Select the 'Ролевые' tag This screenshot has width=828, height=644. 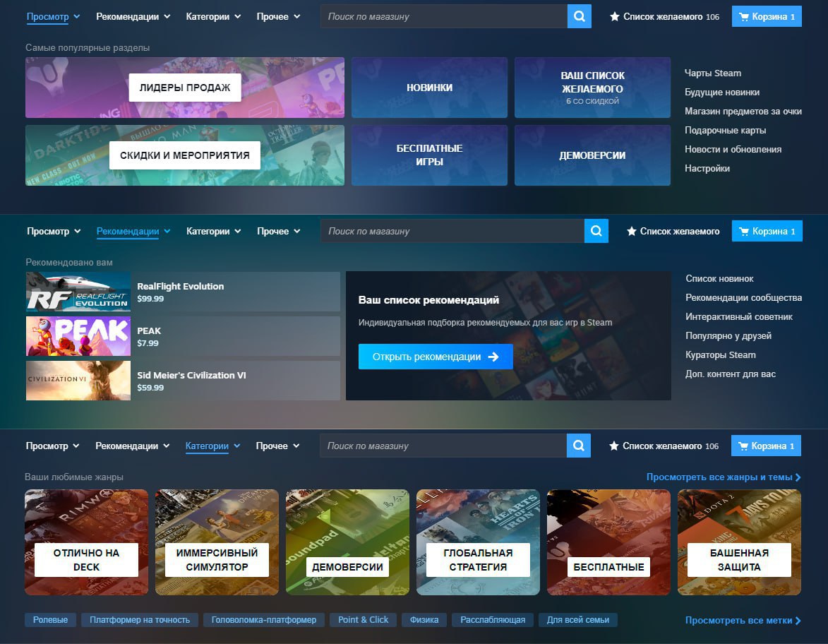[x=50, y=620]
